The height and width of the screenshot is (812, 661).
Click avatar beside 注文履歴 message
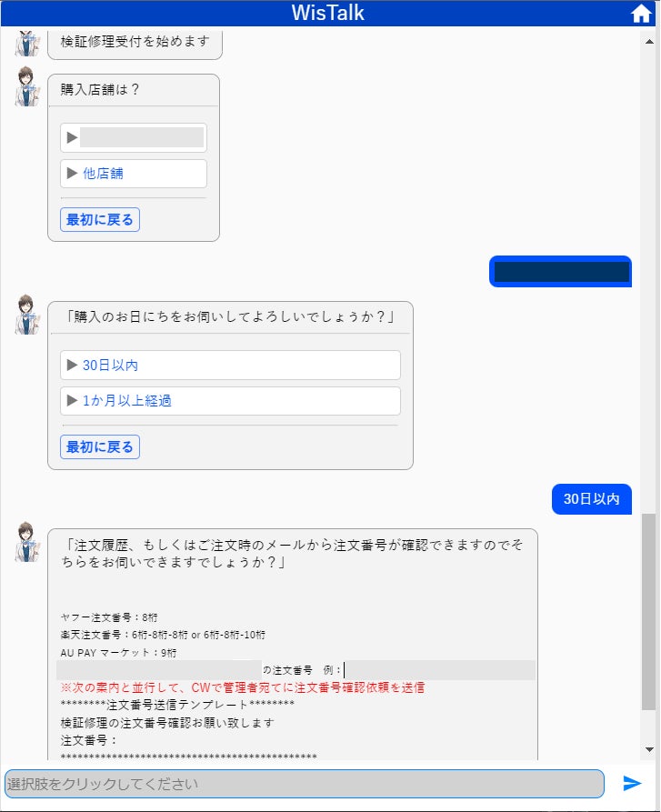pos(26,542)
